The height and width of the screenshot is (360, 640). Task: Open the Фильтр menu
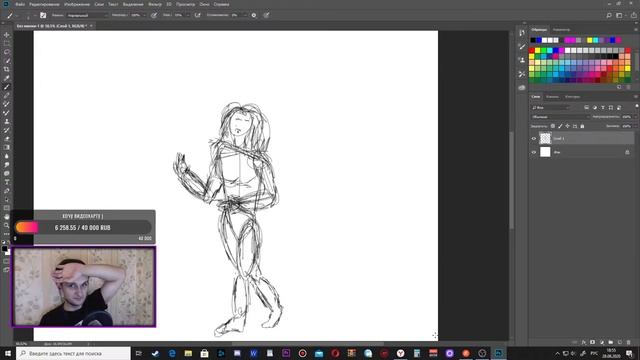155,4
